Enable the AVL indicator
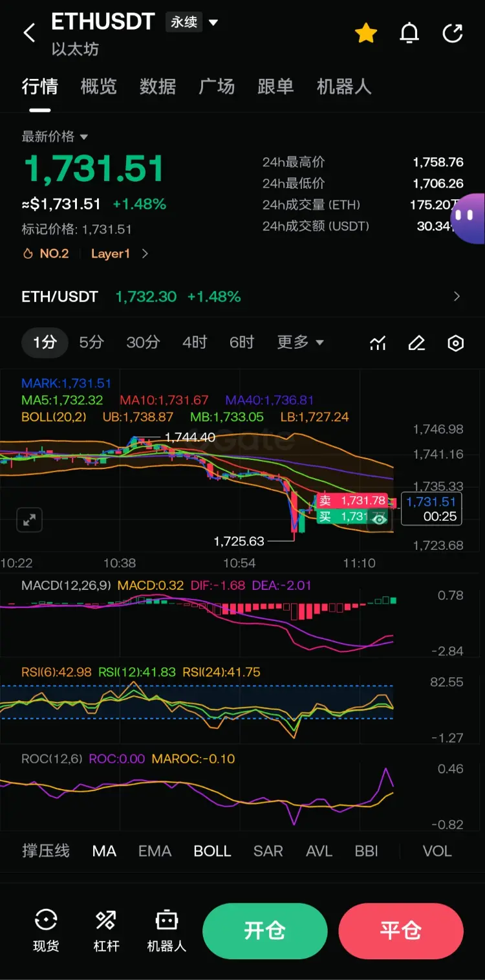This screenshot has height=980, width=485. pyautogui.click(x=319, y=851)
